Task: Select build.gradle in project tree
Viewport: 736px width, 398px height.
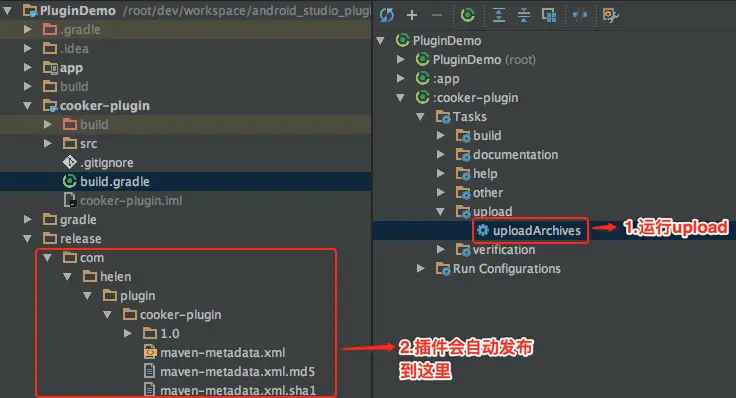Action: (185, 181)
